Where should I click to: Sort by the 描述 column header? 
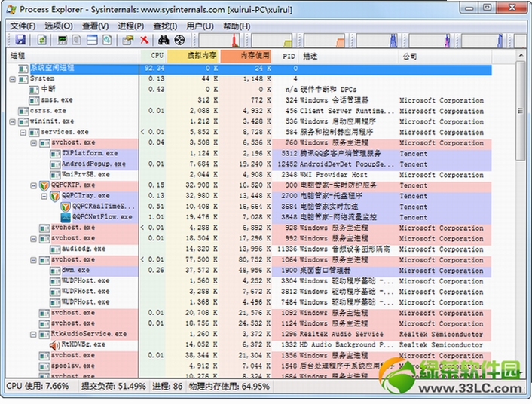point(348,56)
